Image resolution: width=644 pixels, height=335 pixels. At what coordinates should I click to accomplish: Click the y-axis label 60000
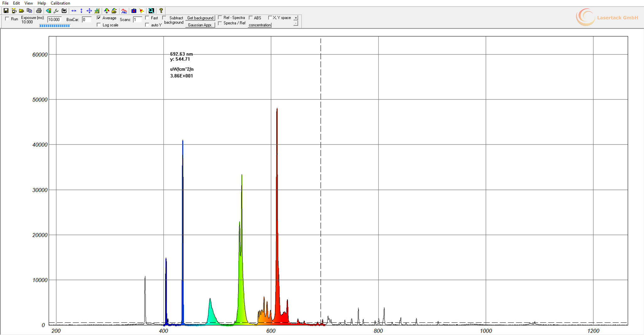[40, 55]
